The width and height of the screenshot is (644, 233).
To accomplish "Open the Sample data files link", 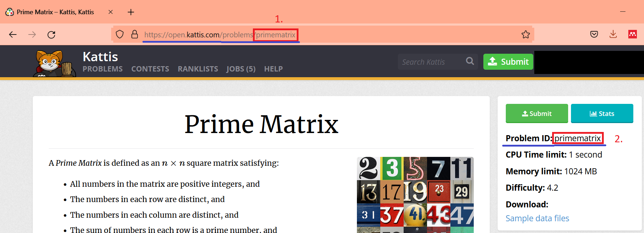I will coord(537,218).
